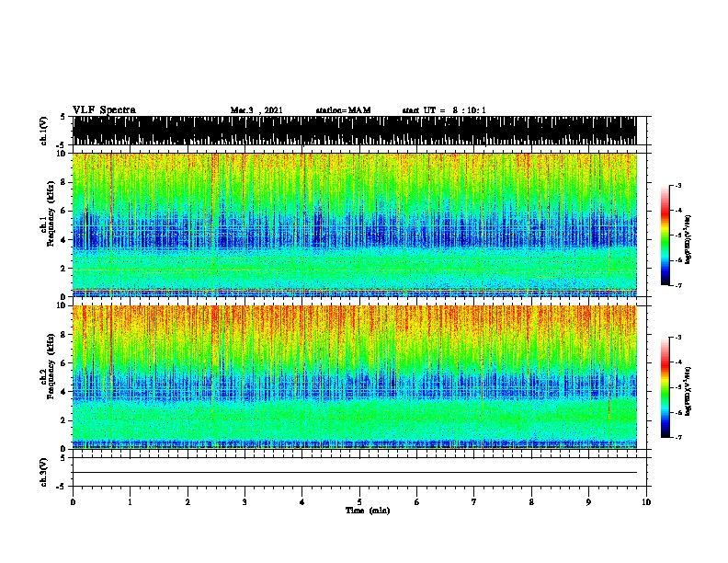Viewport: 728px width, 563px height.
Task: Click time axis tick label "2"
Action: pos(188,502)
